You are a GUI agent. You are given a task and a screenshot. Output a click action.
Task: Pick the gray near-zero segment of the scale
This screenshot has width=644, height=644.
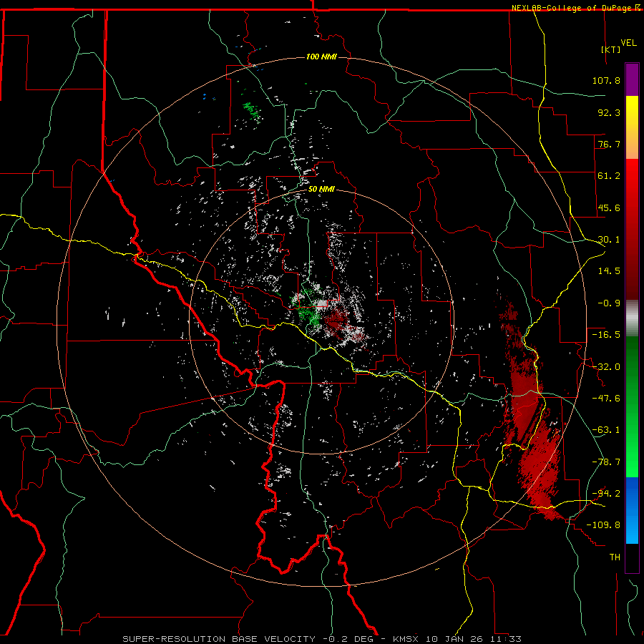point(632,318)
